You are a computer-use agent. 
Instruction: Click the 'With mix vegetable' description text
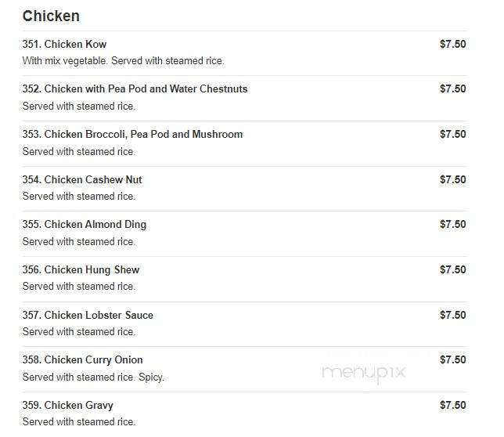[x=65, y=61]
